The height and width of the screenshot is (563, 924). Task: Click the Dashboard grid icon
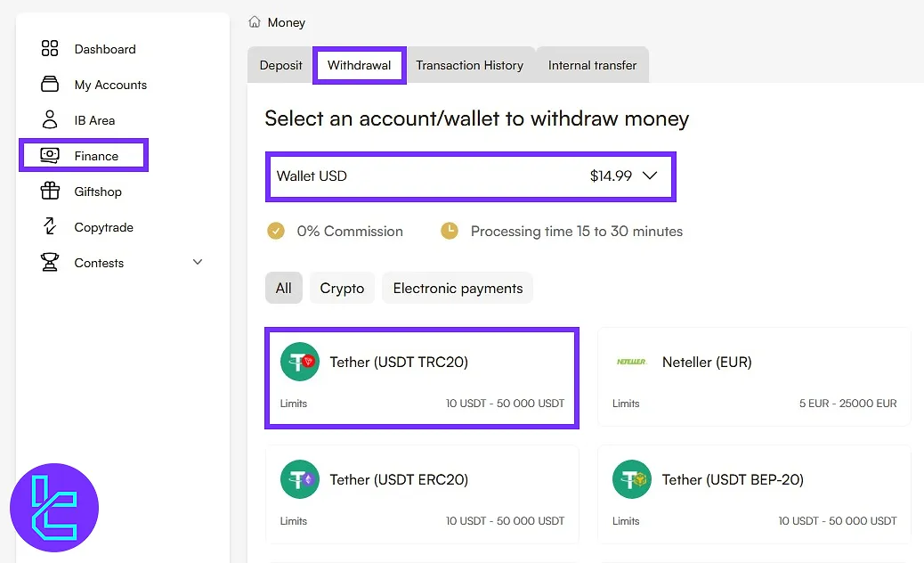click(x=50, y=48)
